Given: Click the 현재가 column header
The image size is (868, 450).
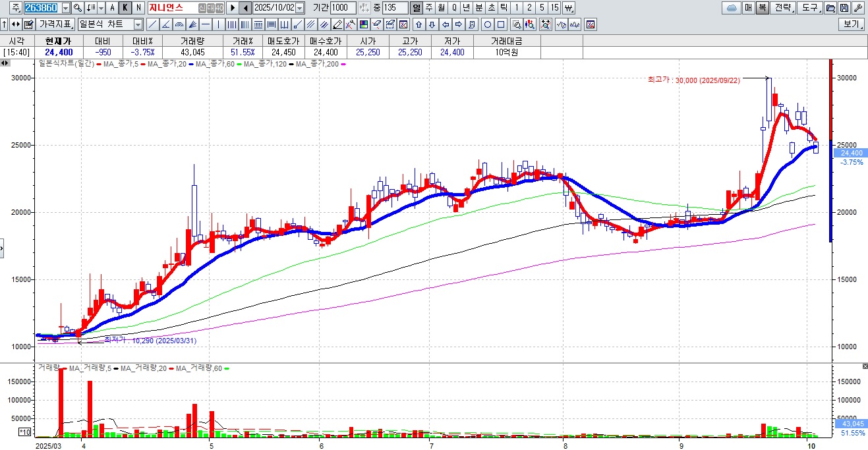Looking at the screenshot, I should (x=58, y=41).
